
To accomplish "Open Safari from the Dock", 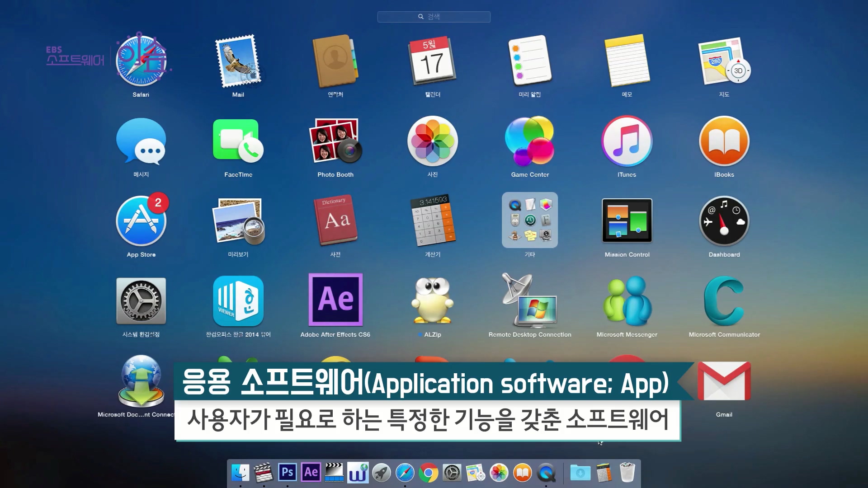I will click(405, 473).
